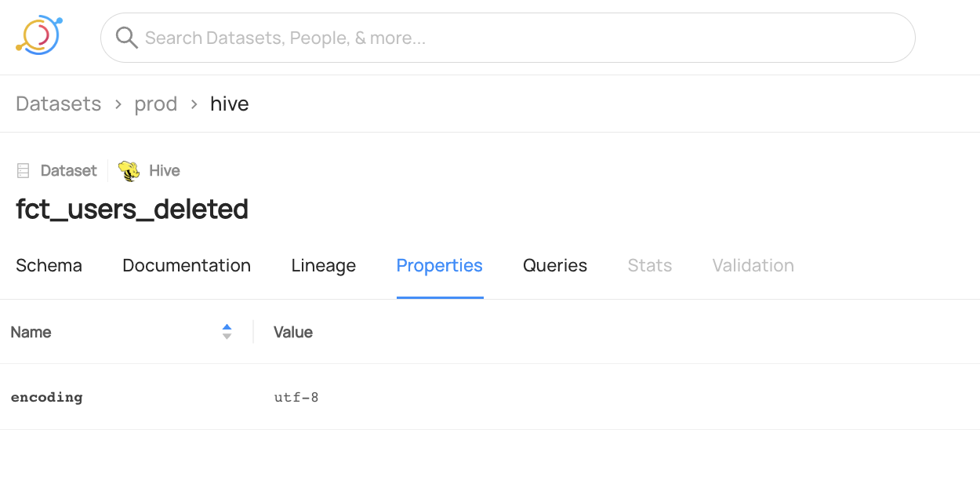Open the prod breadcrumb link
The height and width of the screenshot is (477, 980).
(x=155, y=103)
